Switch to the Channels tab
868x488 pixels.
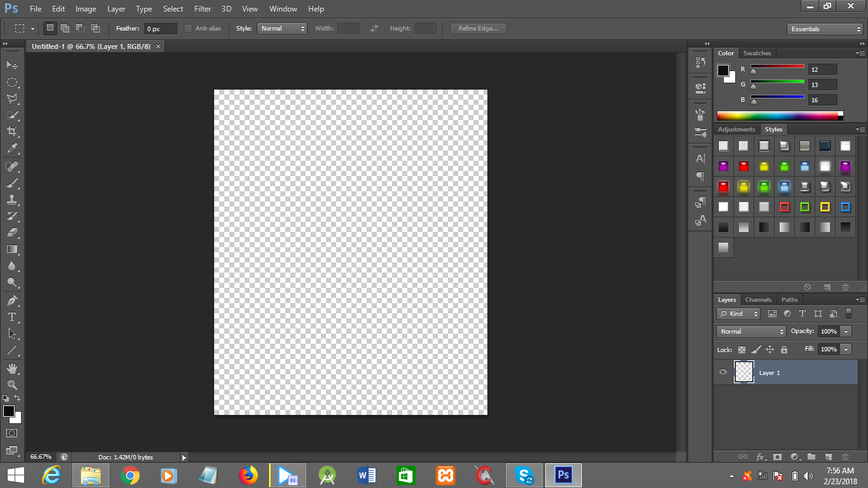tap(758, 300)
